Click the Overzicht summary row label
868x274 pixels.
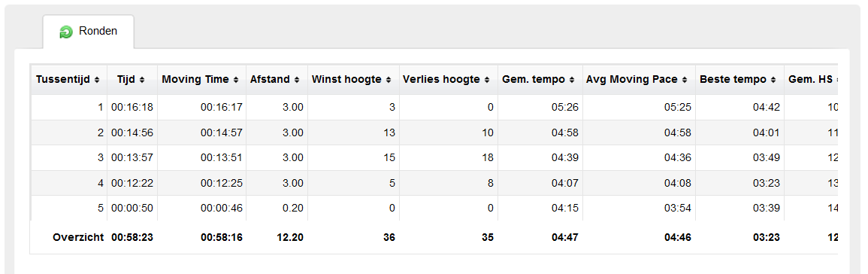[78, 237]
